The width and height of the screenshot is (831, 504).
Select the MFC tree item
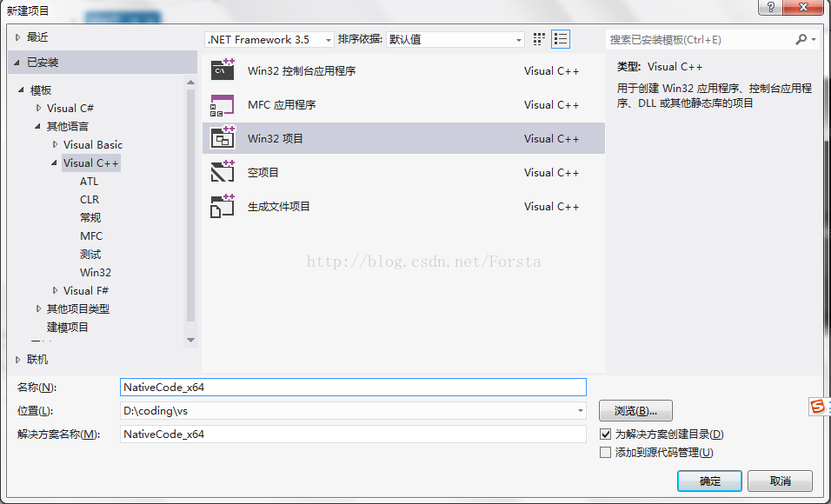91,235
